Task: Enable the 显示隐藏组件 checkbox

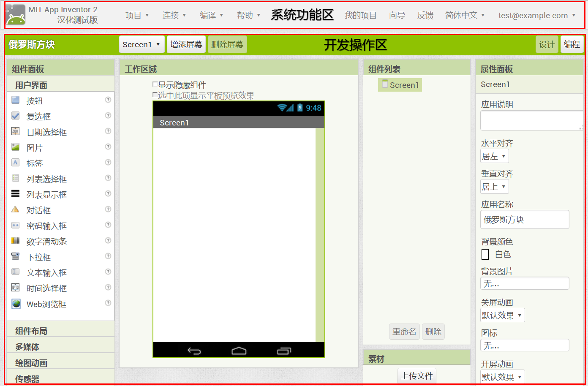Action: point(155,85)
